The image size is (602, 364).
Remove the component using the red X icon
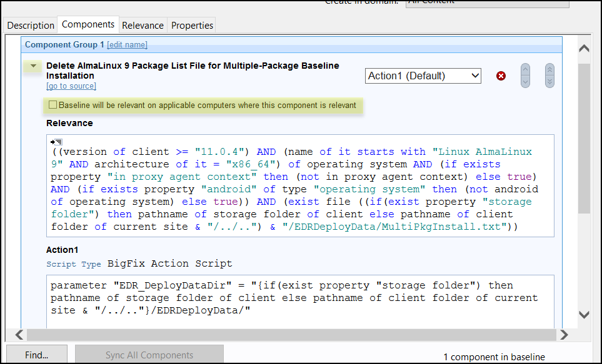[x=499, y=76]
